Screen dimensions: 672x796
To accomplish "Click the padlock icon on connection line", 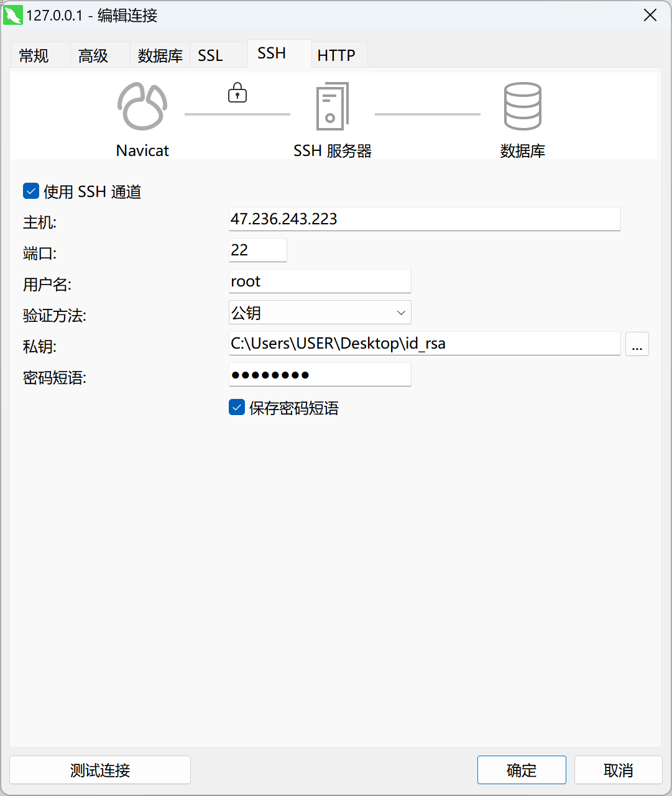I will [237, 93].
